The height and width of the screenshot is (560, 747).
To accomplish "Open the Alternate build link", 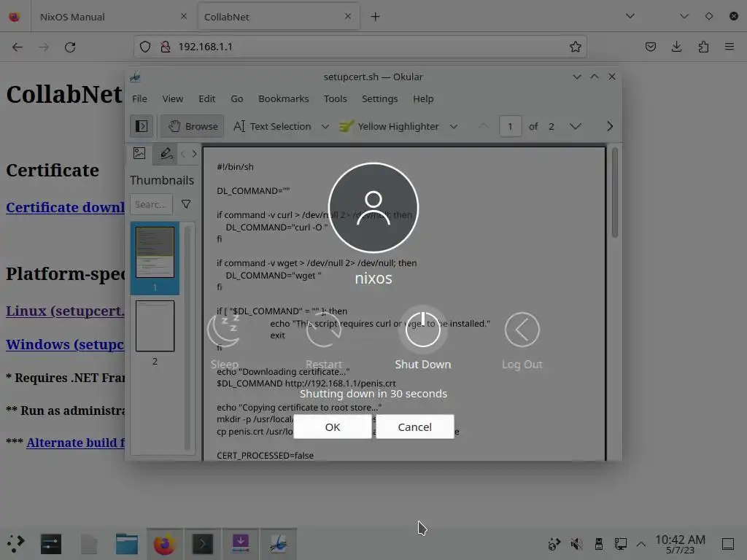I will pyautogui.click(x=76, y=443).
